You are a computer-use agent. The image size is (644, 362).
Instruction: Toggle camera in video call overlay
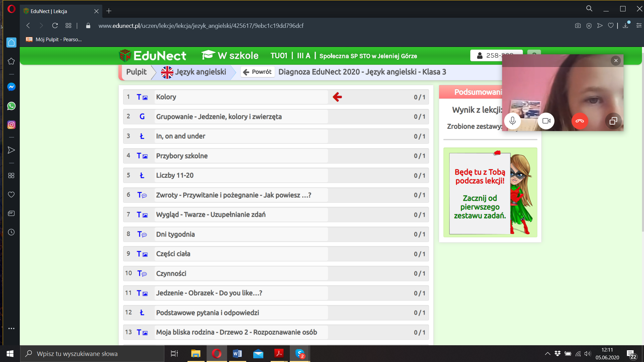(x=546, y=121)
